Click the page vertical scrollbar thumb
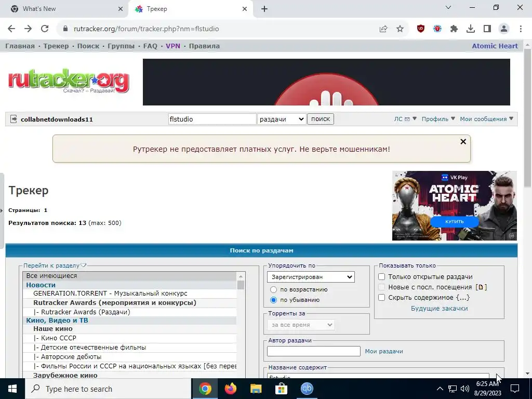The image size is (532, 399). 527,117
